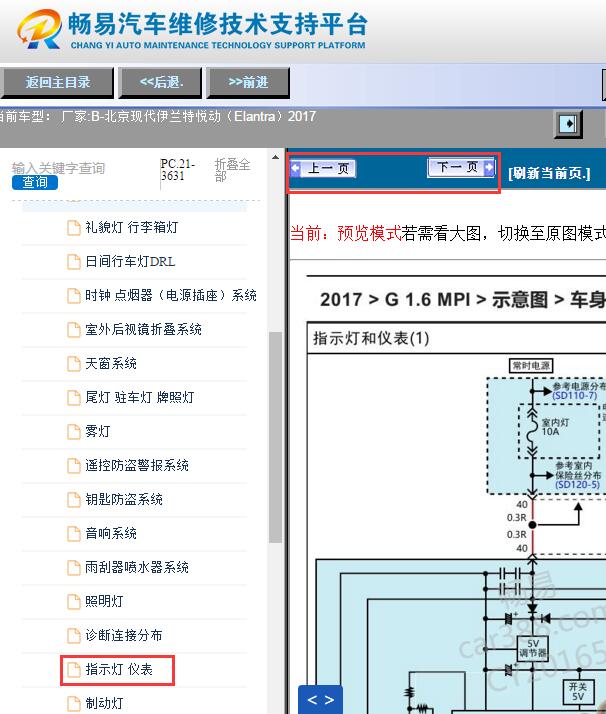This screenshot has height=714, width=606.
Task: Click the panel toggle arrow icon beside vehicle model
Action: (568, 124)
